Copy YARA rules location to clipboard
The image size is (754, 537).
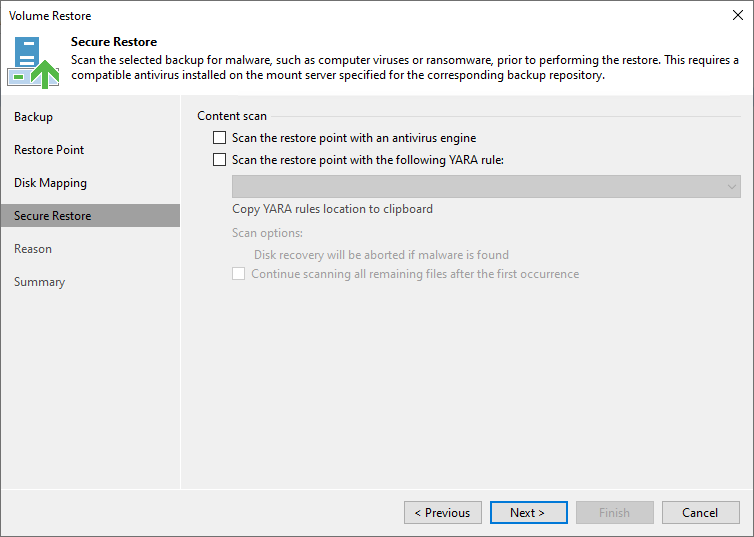332,209
